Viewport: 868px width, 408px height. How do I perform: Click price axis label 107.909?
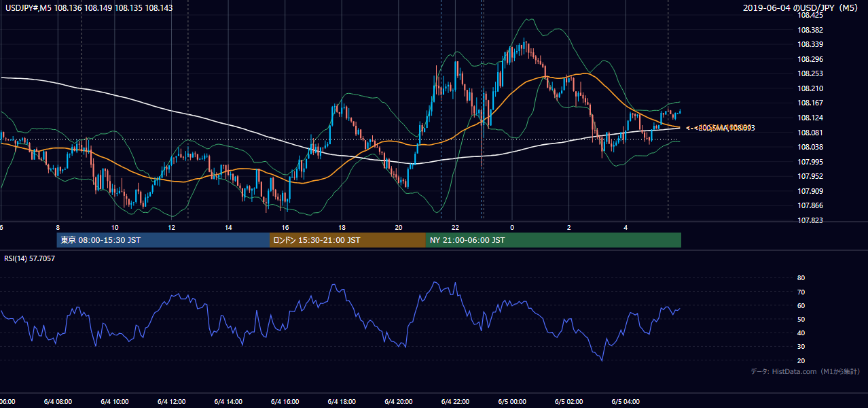pyautogui.click(x=810, y=191)
